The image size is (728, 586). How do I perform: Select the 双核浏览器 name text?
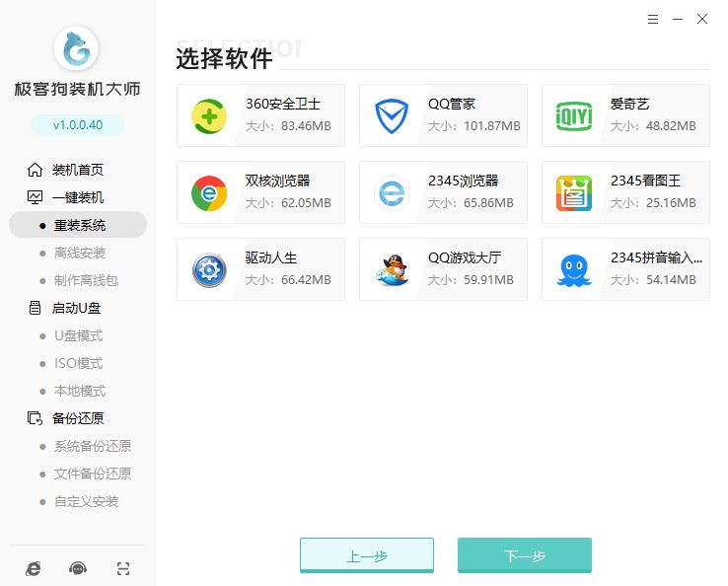point(277,181)
